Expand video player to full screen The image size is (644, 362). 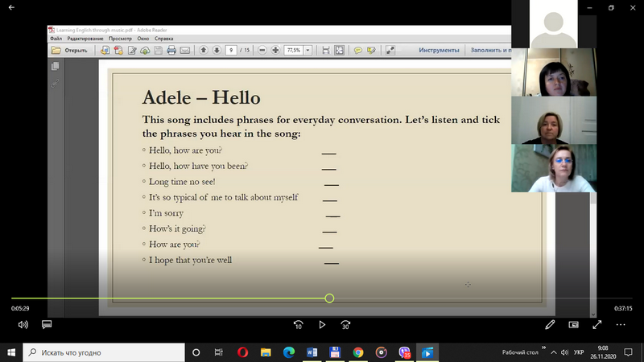[x=597, y=325]
